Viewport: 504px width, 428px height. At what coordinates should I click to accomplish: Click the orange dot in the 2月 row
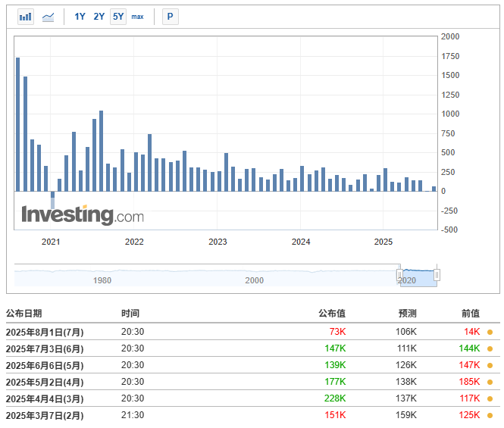(x=490, y=415)
